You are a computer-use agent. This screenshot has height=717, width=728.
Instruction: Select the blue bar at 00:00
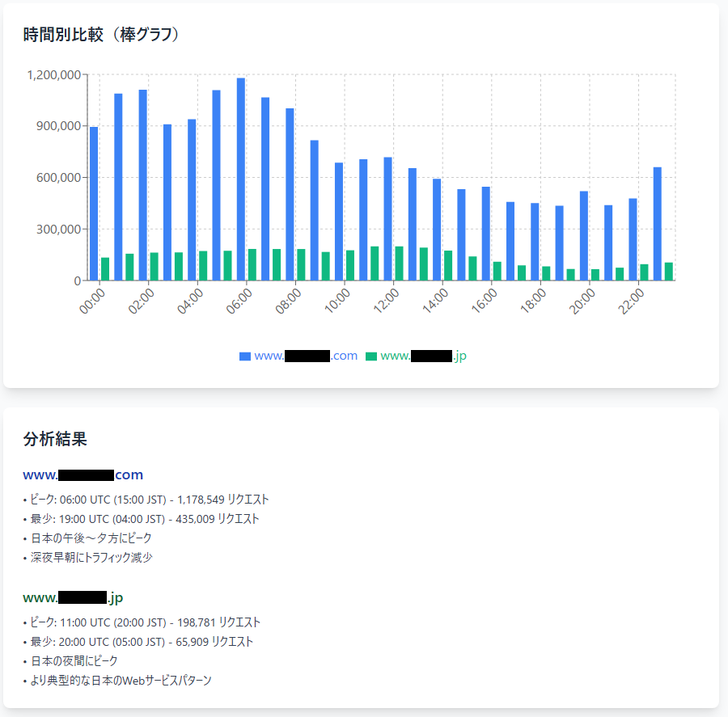94,204
